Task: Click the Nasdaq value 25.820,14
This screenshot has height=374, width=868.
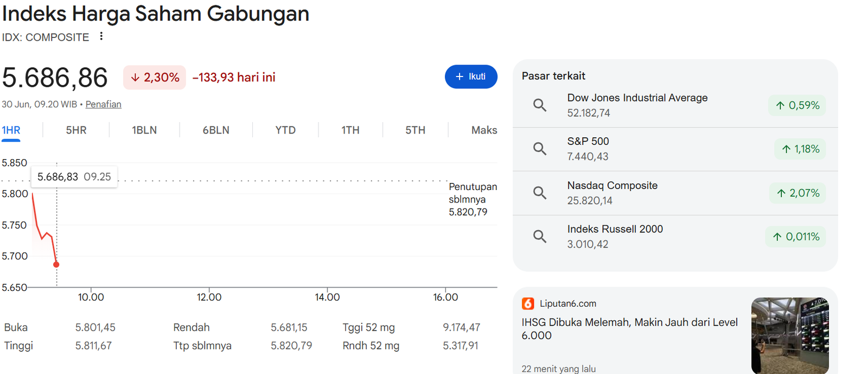Action: pyautogui.click(x=590, y=201)
